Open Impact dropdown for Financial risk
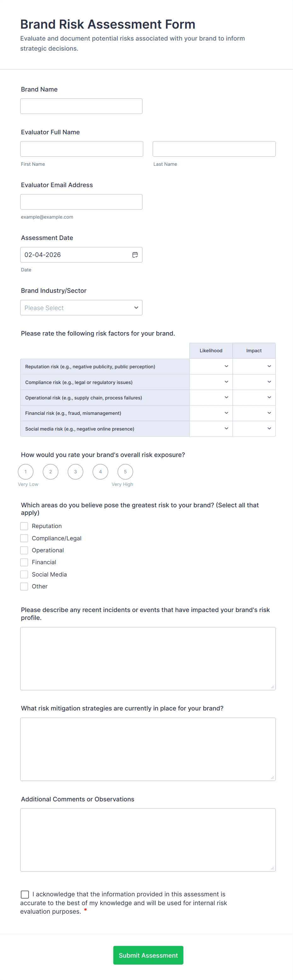 254,413
